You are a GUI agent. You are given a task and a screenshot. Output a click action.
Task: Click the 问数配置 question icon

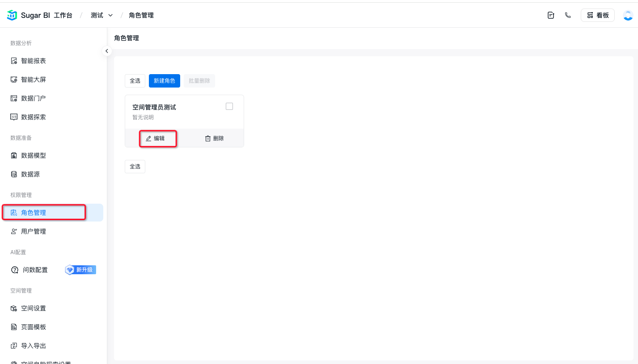(x=15, y=270)
